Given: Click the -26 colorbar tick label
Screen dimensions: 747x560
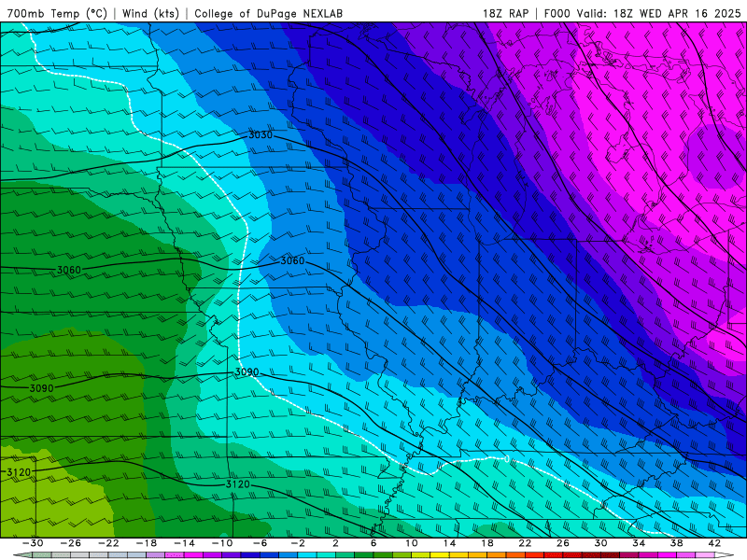Looking at the screenshot, I should coord(71,543).
